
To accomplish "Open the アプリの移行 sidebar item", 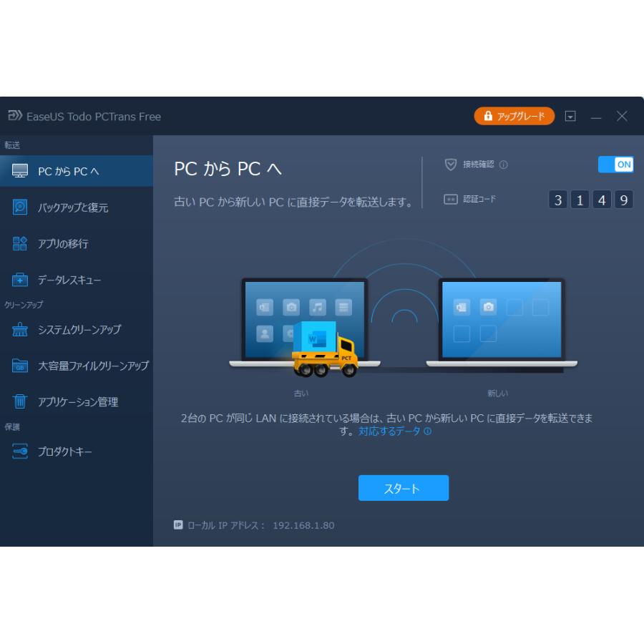I will point(77,243).
